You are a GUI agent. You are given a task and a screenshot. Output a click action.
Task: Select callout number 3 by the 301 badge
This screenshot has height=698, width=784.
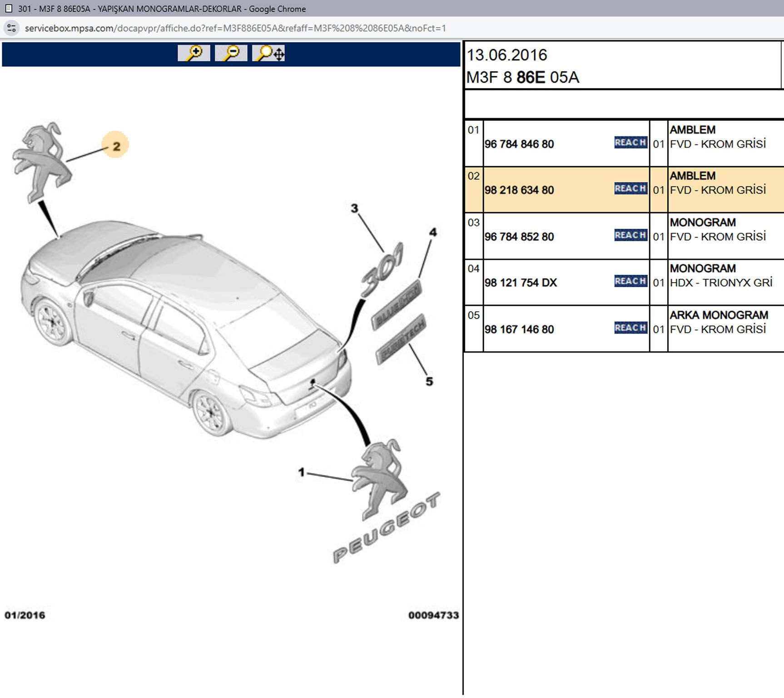tap(354, 209)
